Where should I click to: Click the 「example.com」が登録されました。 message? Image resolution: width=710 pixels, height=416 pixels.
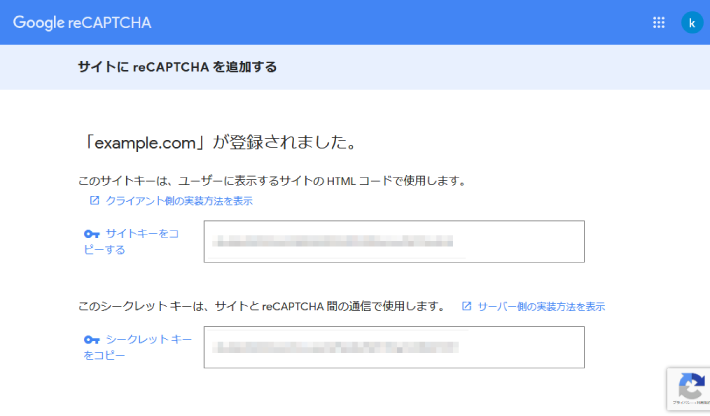pyautogui.click(x=221, y=143)
